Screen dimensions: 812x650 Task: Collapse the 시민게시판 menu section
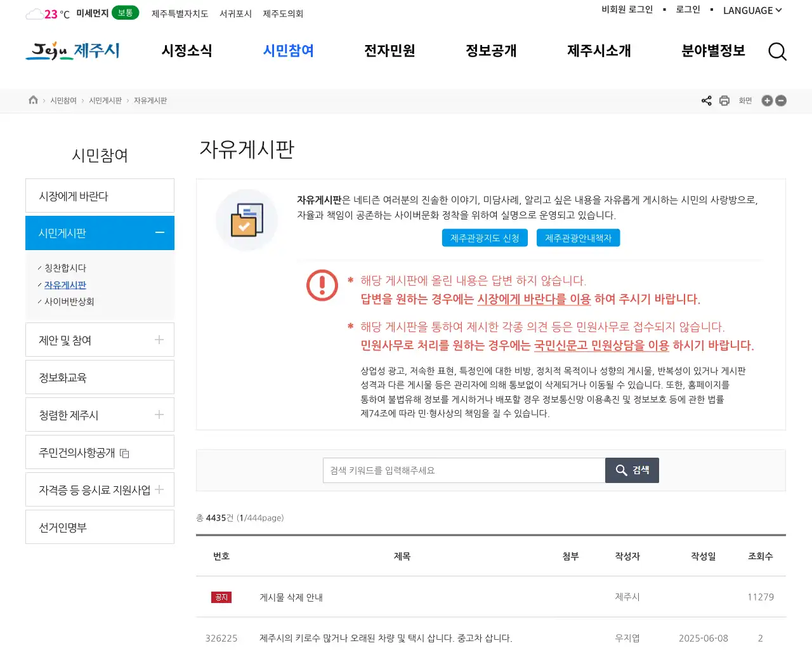point(160,233)
